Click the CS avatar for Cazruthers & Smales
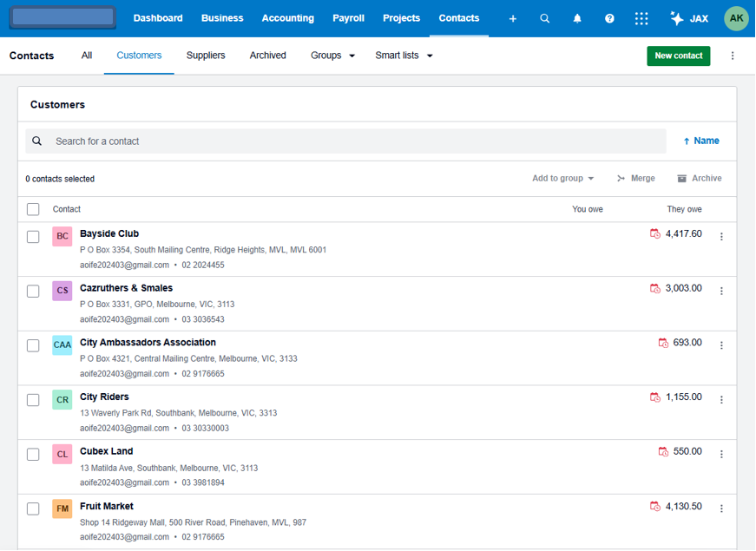 pyautogui.click(x=62, y=291)
